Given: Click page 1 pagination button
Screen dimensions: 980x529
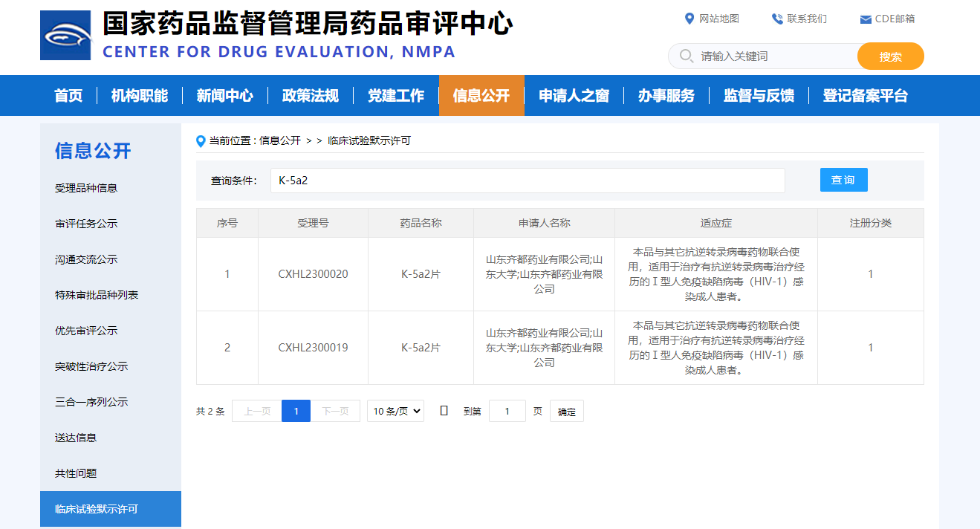Looking at the screenshot, I should (x=296, y=411).
